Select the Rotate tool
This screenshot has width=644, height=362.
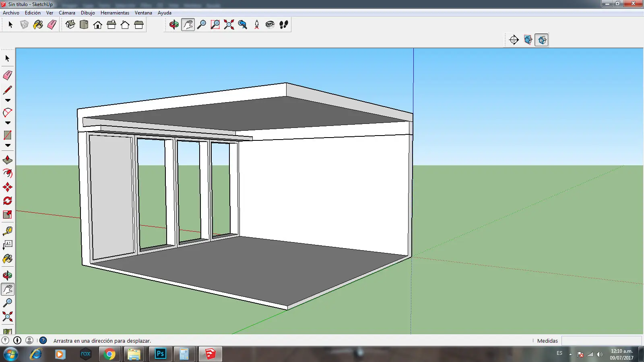(x=8, y=201)
